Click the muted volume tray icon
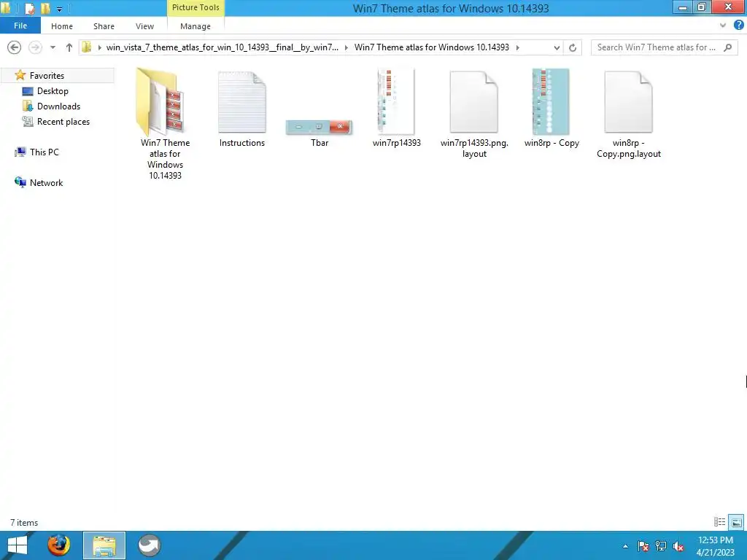This screenshot has width=747, height=560. click(x=678, y=546)
